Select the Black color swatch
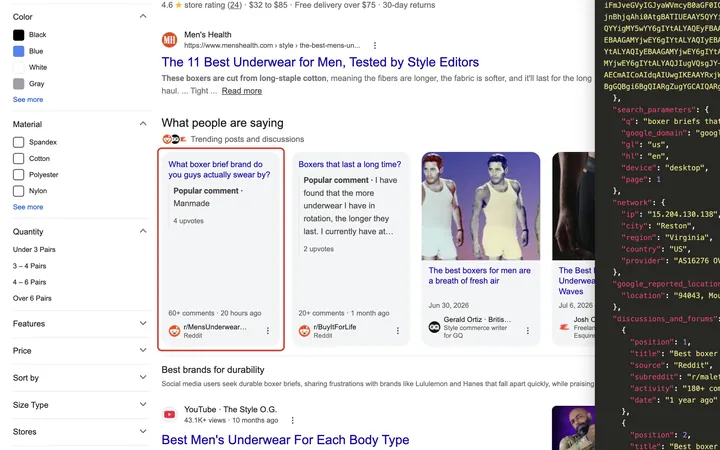Image resolution: width=720 pixels, height=450 pixels. (18, 35)
